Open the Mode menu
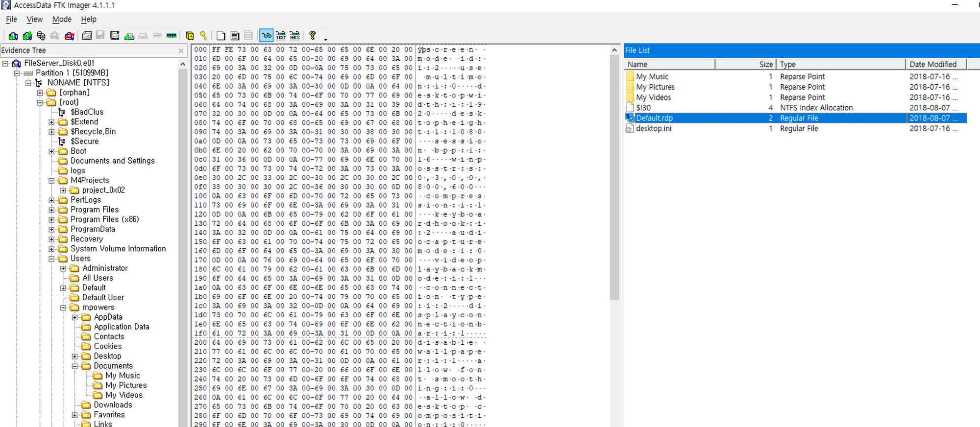 [62, 19]
